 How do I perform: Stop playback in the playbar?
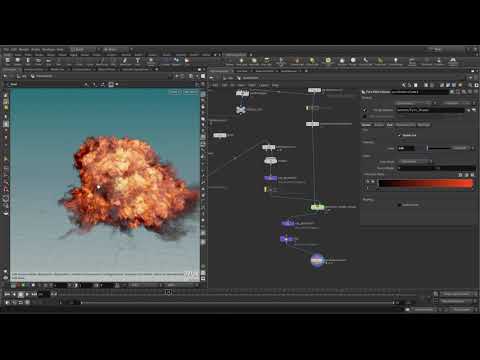(x=21, y=294)
